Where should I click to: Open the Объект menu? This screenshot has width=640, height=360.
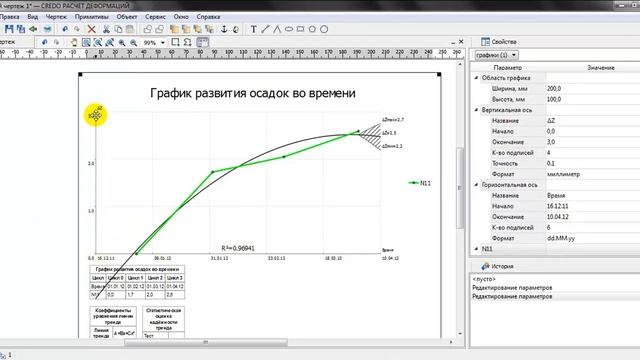pyautogui.click(x=127, y=17)
